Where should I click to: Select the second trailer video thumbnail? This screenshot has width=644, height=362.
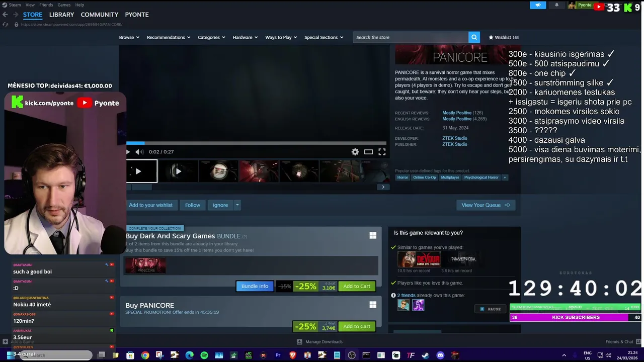(178, 171)
